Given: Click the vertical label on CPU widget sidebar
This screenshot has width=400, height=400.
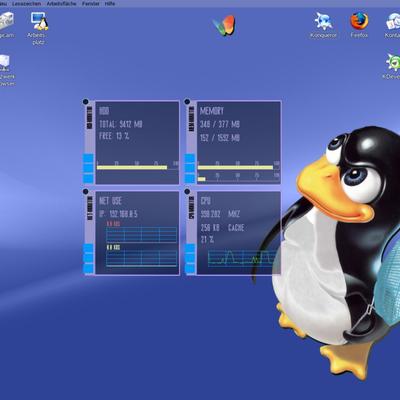Looking at the screenshot, I should click(191, 208).
